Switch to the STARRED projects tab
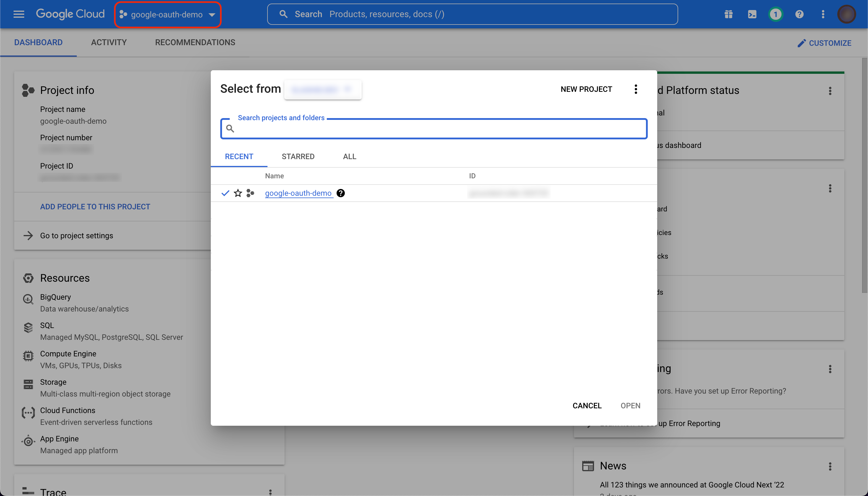Image resolution: width=868 pixels, height=496 pixels. click(298, 156)
